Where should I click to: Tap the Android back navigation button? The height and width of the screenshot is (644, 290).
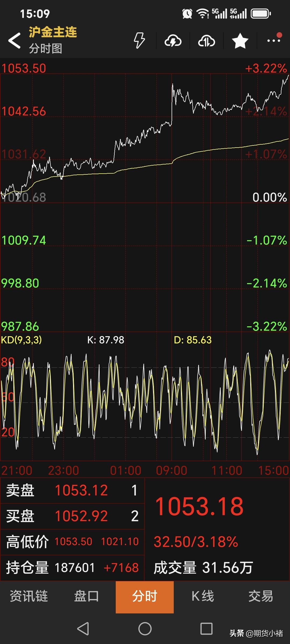83,629
